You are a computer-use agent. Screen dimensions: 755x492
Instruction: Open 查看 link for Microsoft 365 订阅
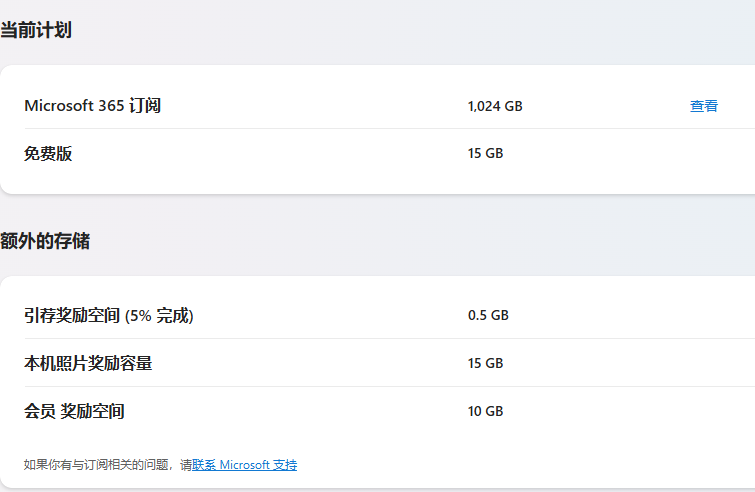(703, 106)
